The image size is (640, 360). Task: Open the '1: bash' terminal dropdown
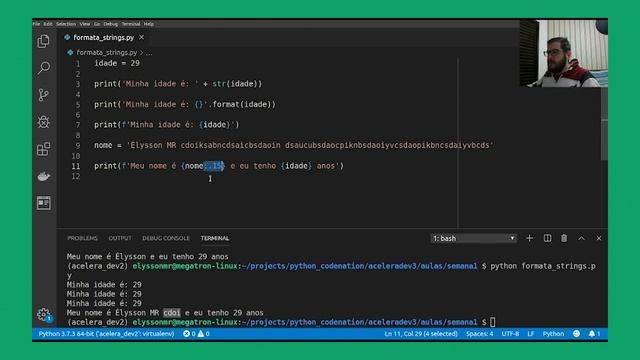click(473, 238)
